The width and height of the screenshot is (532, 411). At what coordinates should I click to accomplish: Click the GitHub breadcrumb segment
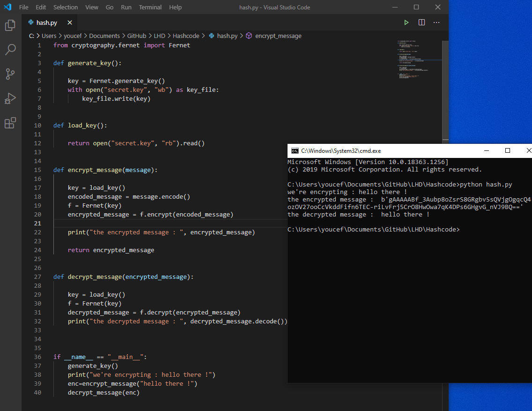pos(137,36)
